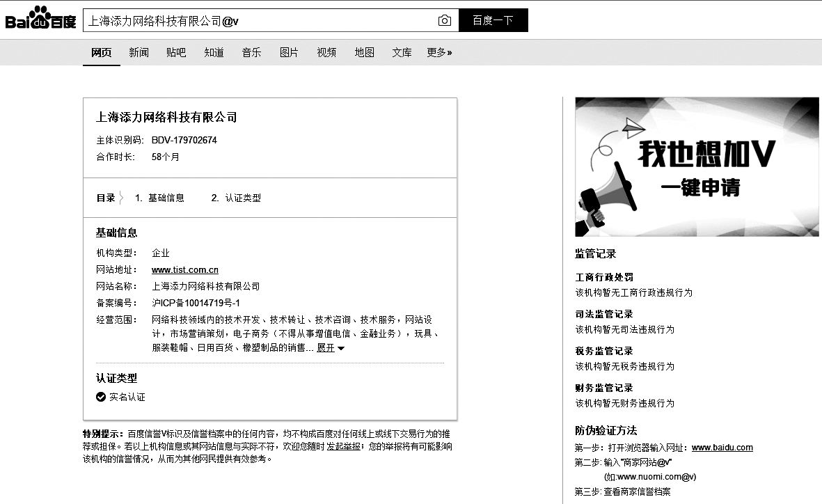Click the Baidu paw logo
822x504 pixels.
click(x=40, y=19)
